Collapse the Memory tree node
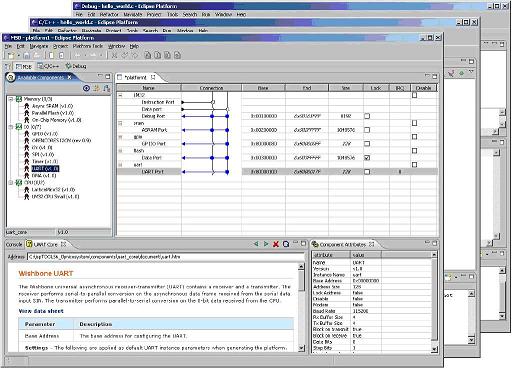 [11, 99]
